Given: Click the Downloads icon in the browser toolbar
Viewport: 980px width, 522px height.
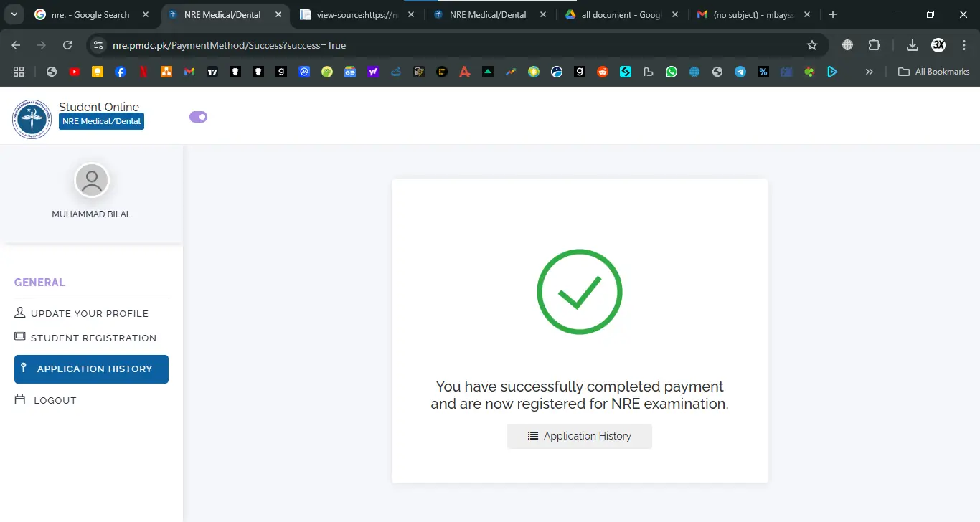Looking at the screenshot, I should tap(911, 44).
